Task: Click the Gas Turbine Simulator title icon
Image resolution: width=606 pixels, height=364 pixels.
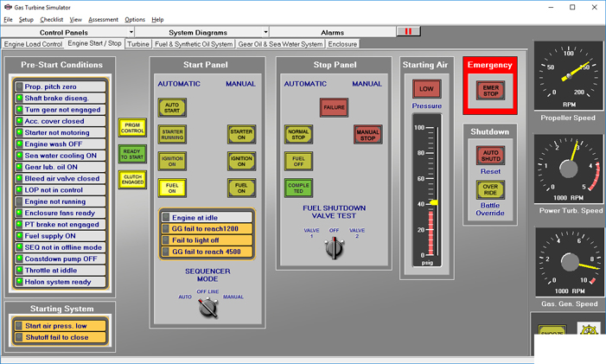Action: 8,7
